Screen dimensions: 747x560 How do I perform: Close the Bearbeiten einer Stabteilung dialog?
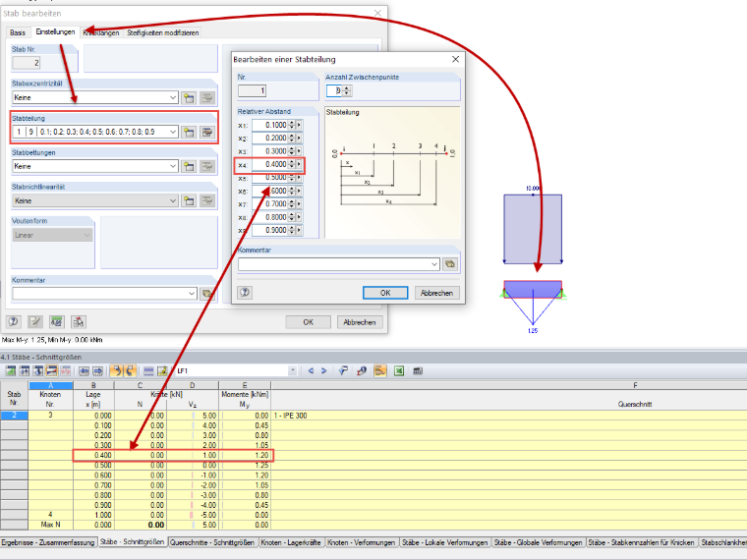pyautogui.click(x=455, y=59)
